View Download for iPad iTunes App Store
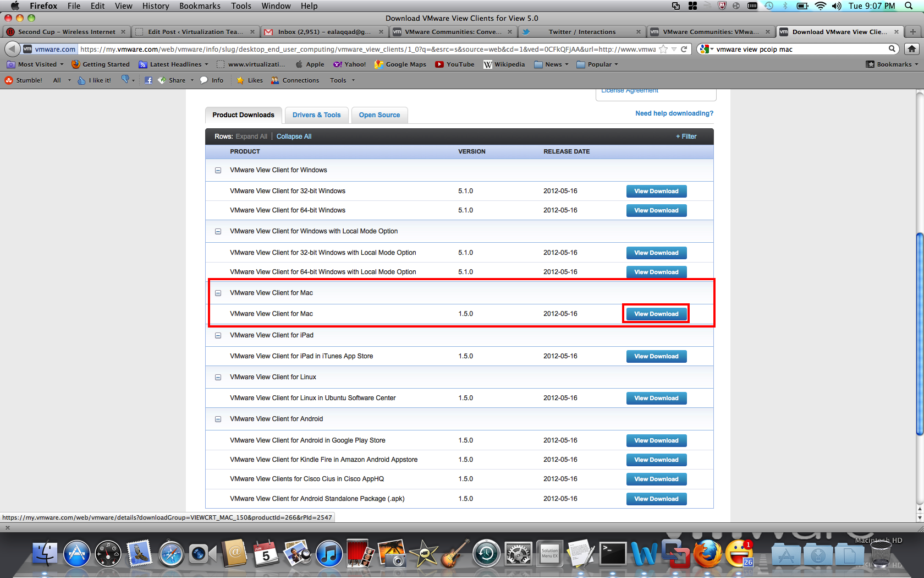 656,356
